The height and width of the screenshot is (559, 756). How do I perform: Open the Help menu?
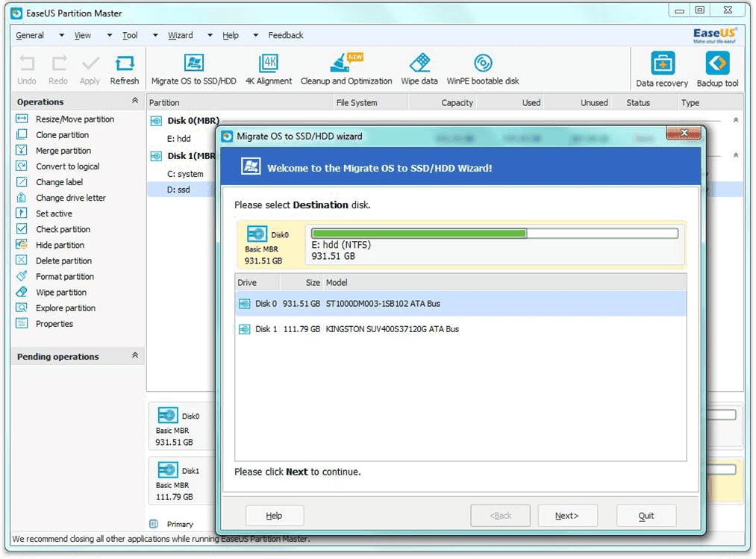(x=231, y=35)
